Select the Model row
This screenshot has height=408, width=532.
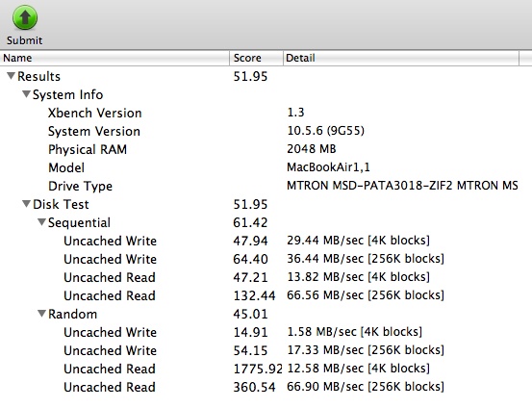(266, 167)
